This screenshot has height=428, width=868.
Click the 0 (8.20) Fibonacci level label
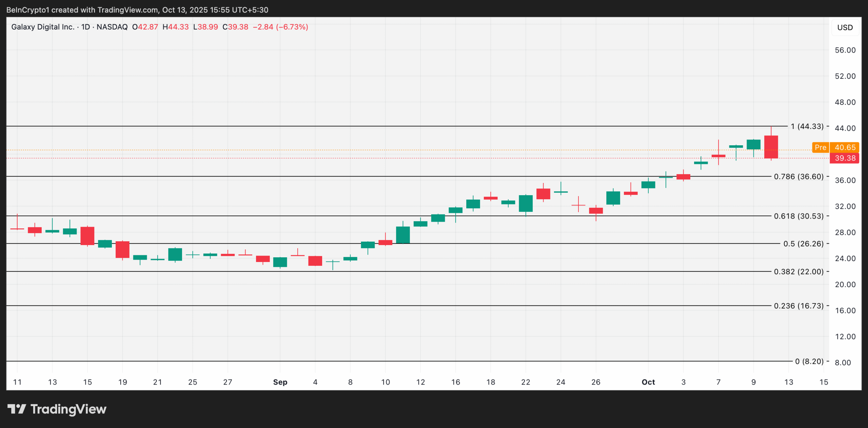[x=809, y=361]
